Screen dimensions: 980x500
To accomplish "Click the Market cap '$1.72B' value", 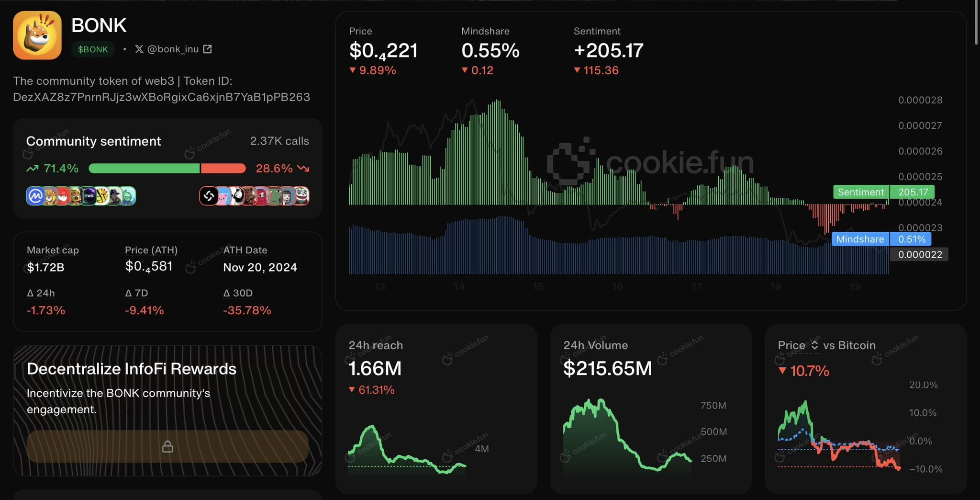I will pos(45,267).
